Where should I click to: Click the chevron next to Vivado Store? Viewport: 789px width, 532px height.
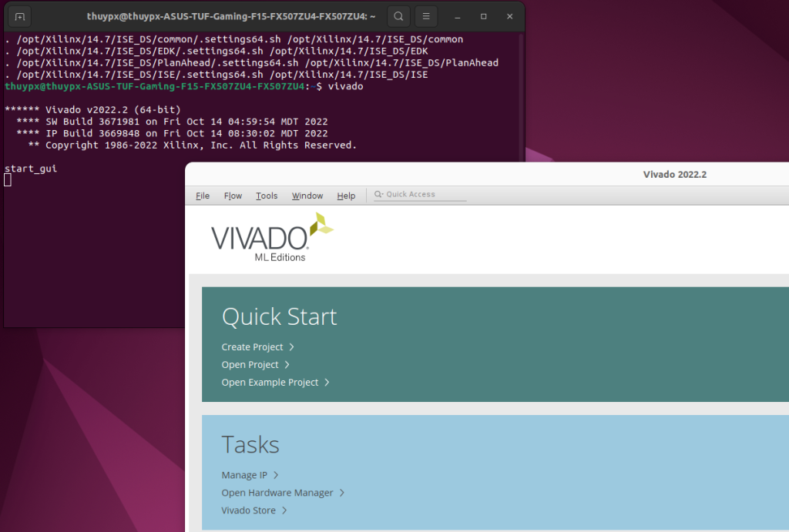click(284, 510)
